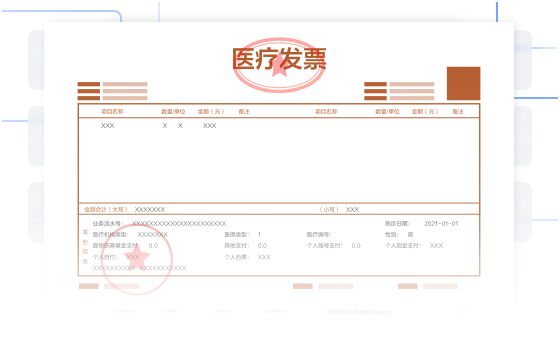Click the brown QR code square
The width and height of the screenshot is (560, 364).
pos(463,83)
